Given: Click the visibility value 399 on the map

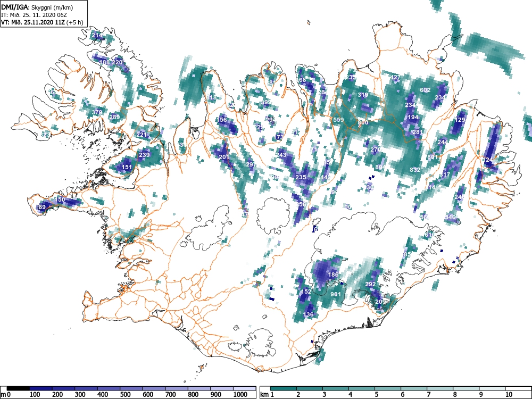Looking at the screenshot, I should [x=267, y=102].
